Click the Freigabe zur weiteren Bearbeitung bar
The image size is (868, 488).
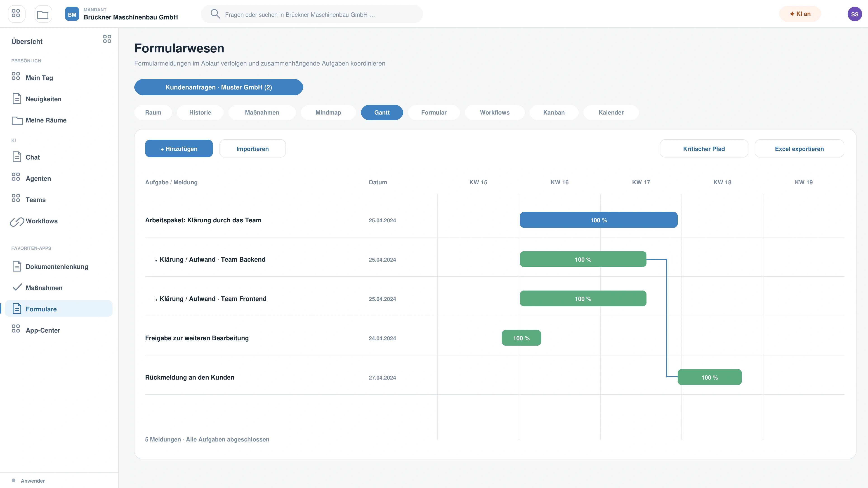(521, 338)
